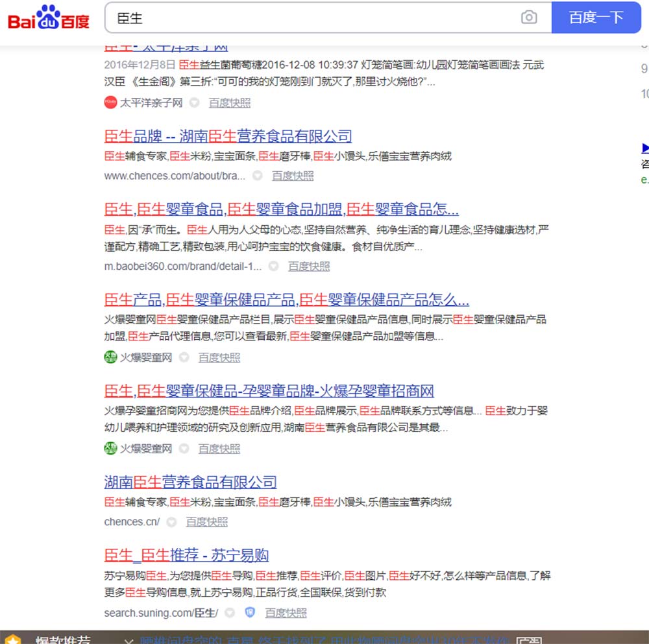Image resolution: width=649 pixels, height=644 pixels.
Task: Click the Baidu logo
Action: coord(49,18)
